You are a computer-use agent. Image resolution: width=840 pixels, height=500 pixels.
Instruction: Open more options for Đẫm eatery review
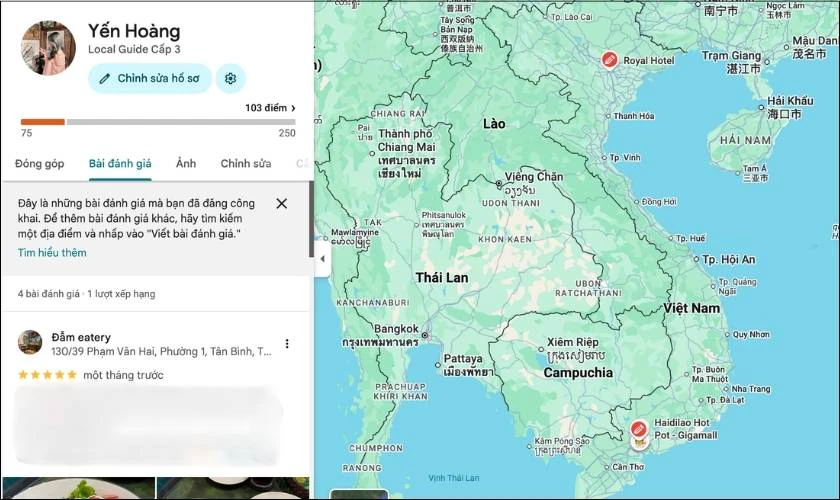point(287,344)
